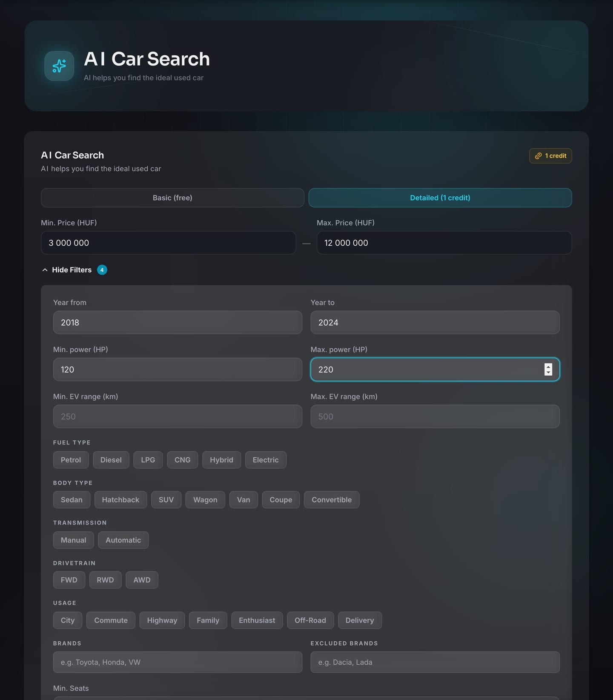Click the Max. power stepper arrows
Screen dimensions: 613x700
pos(548,370)
